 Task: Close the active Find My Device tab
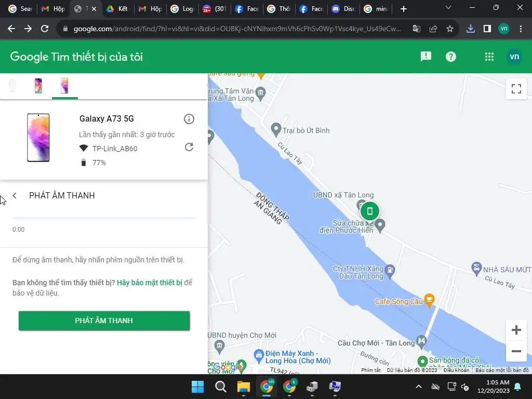pos(94,9)
